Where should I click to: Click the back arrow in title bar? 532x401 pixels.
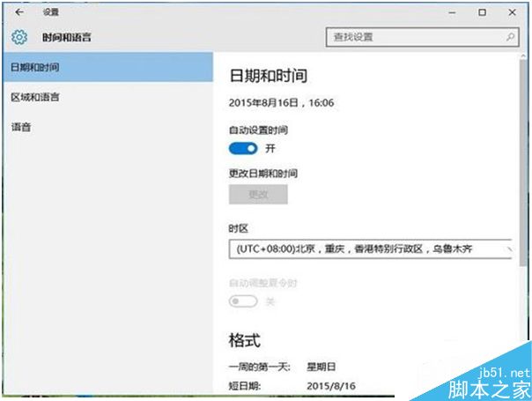19,12
